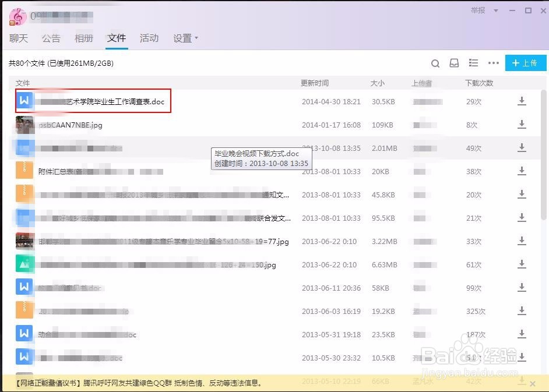Image resolution: width=549 pixels, height=392 pixels.
Task: Dismiss the 网络正能量倡议书 banner with its ×
Action: pos(533,383)
